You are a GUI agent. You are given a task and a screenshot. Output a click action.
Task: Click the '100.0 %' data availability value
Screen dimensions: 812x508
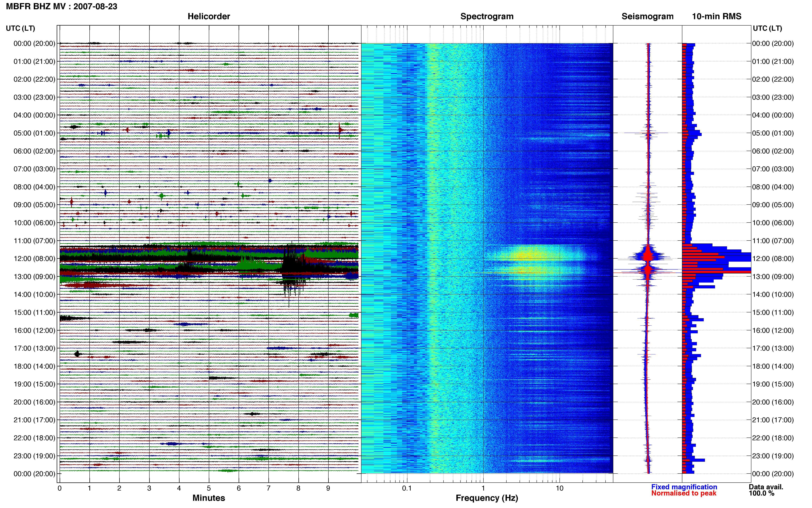(762, 493)
